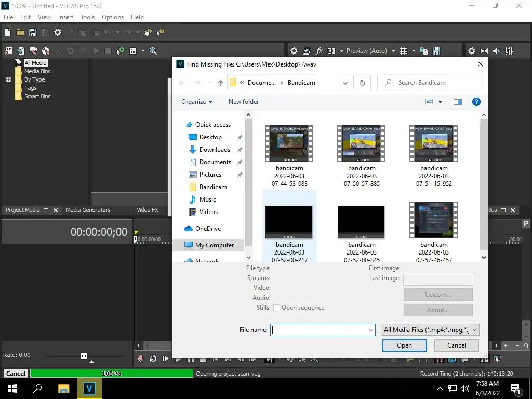
Task: Toggle Auto Preview in Project Media
Action: coord(120,51)
